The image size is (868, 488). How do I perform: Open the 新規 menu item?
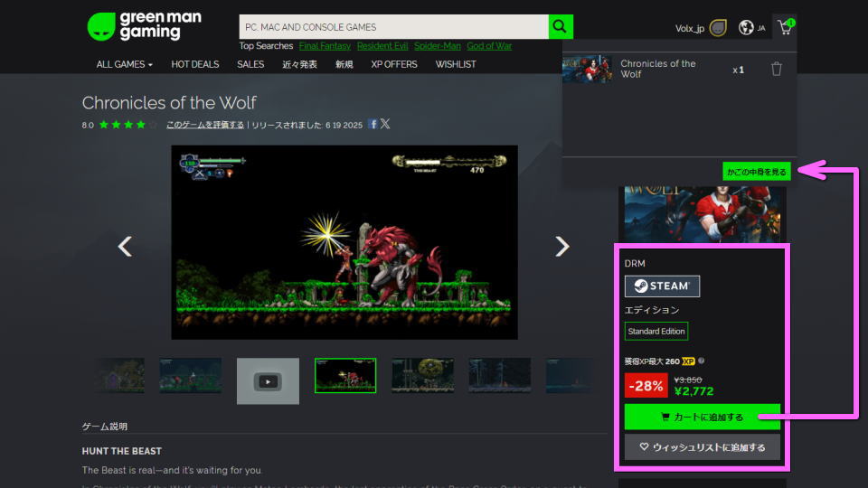344,64
